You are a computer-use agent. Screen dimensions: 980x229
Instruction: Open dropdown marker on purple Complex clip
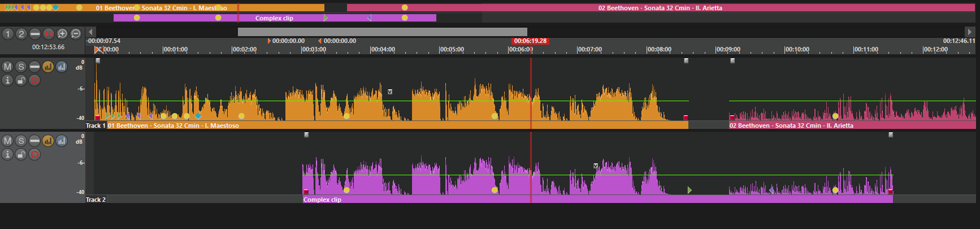pos(596,166)
